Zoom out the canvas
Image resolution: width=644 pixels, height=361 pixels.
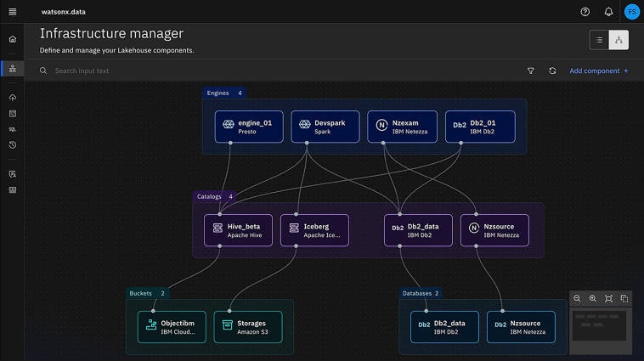577,299
